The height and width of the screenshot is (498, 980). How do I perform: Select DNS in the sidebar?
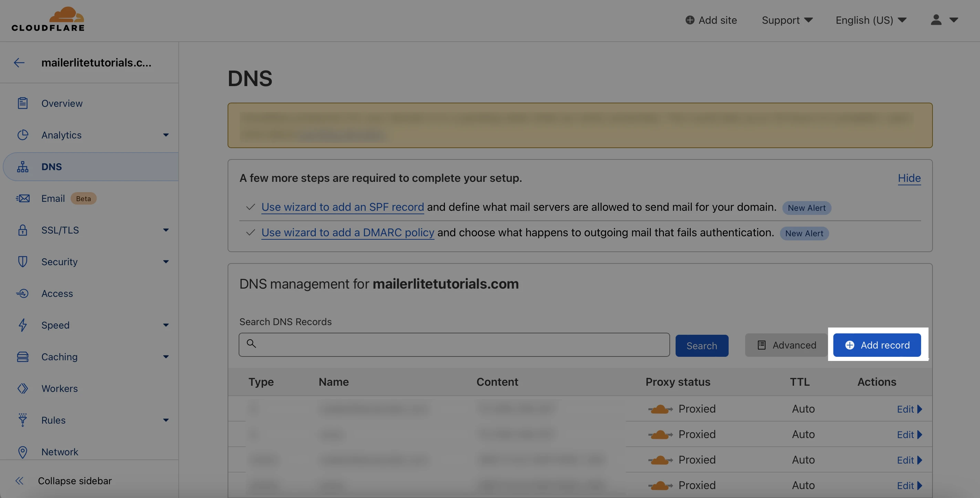click(52, 167)
